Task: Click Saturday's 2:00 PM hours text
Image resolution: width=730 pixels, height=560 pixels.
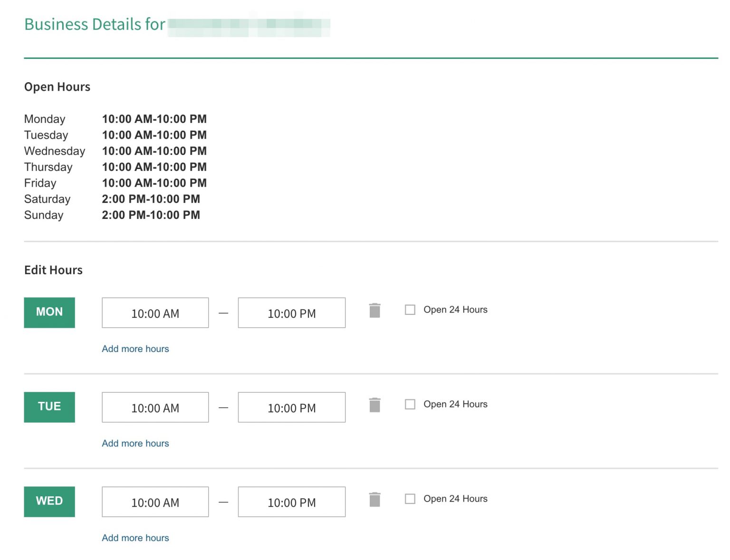Action: coord(151,199)
